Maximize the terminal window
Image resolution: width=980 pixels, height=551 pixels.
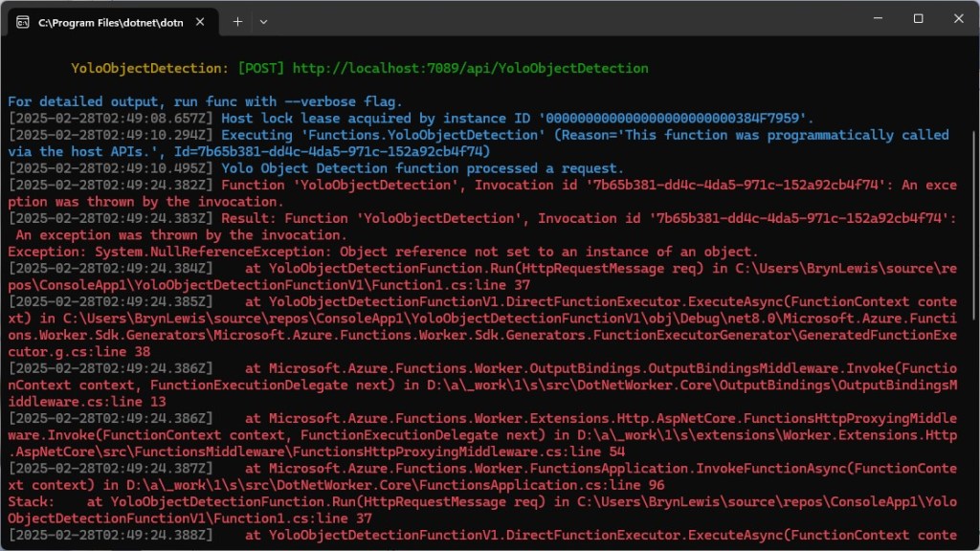click(918, 19)
